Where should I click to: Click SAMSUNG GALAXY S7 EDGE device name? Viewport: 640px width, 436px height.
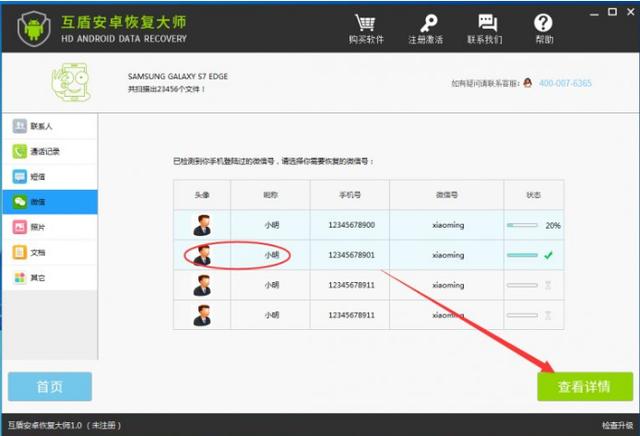pos(178,76)
